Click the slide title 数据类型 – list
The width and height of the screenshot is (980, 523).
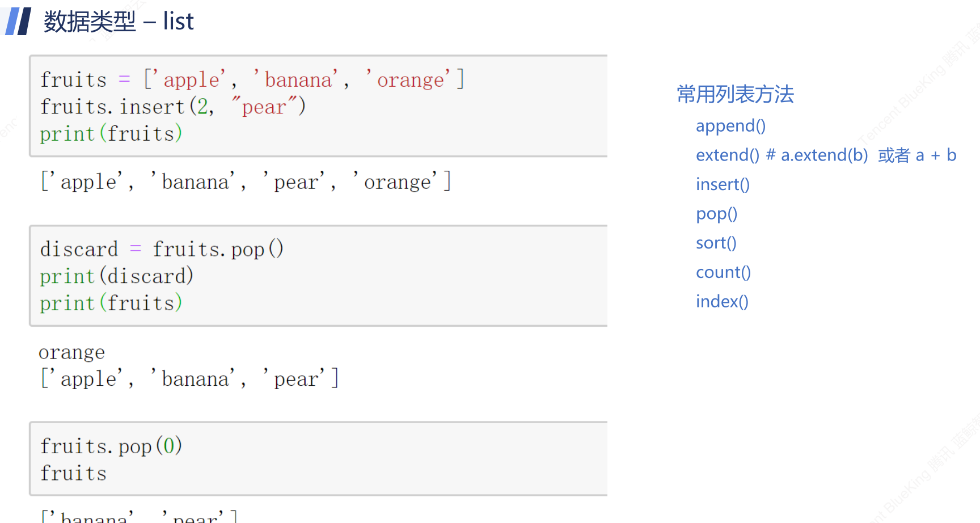(x=119, y=22)
